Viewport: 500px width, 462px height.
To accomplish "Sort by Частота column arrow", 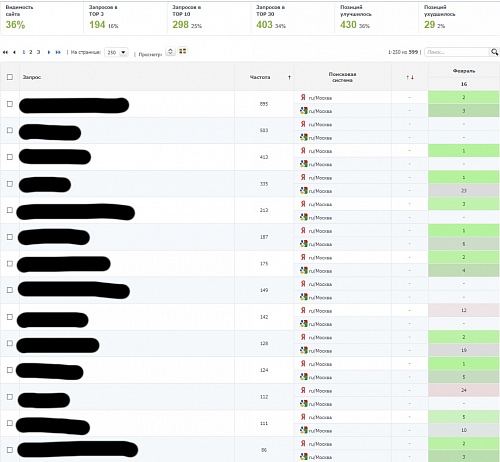I will (x=289, y=77).
